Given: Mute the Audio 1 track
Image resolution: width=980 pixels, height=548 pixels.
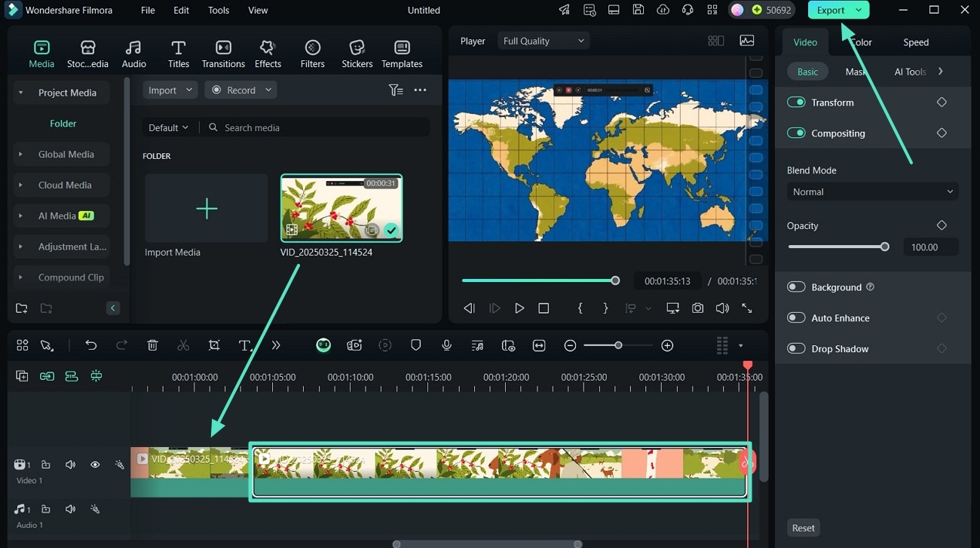Looking at the screenshot, I should [x=70, y=510].
